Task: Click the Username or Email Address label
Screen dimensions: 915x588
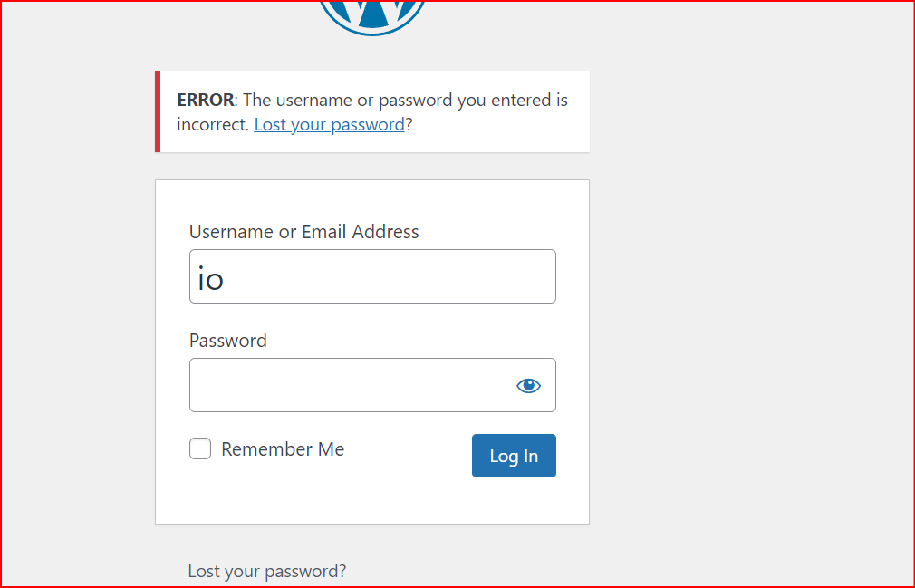Action: click(303, 232)
